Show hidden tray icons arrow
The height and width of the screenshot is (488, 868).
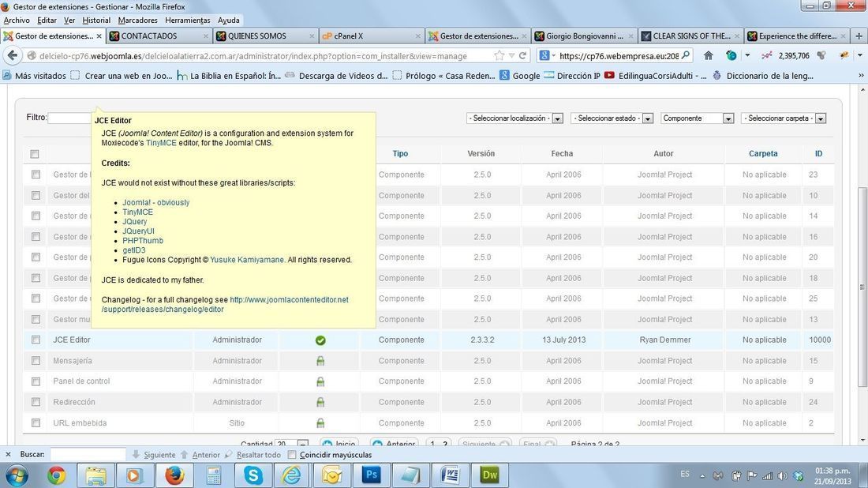tap(702, 475)
